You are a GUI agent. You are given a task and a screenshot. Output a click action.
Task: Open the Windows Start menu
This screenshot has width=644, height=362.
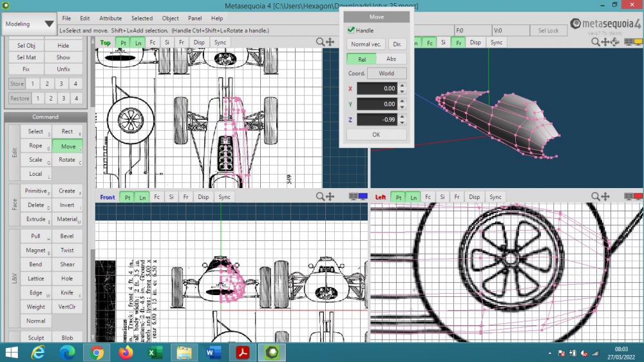click(12, 352)
